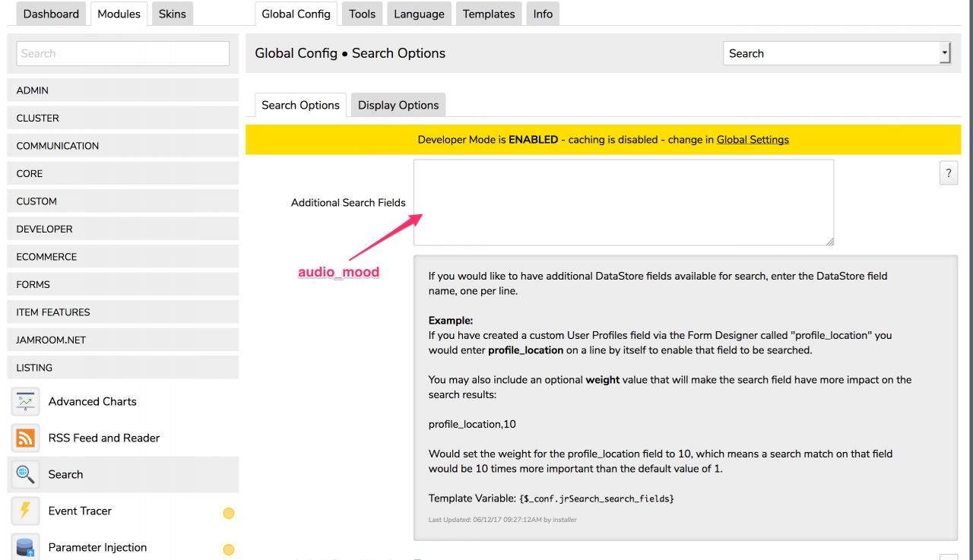Click the module Search input box

coord(122,54)
